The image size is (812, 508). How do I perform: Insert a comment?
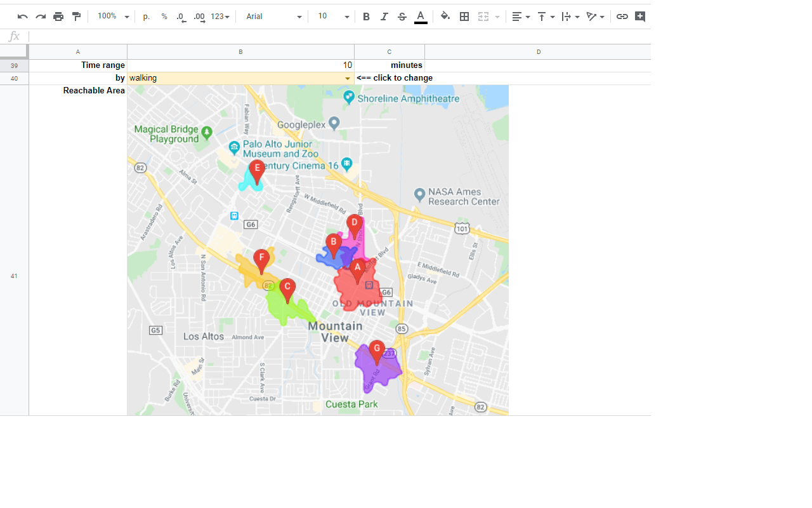point(640,17)
